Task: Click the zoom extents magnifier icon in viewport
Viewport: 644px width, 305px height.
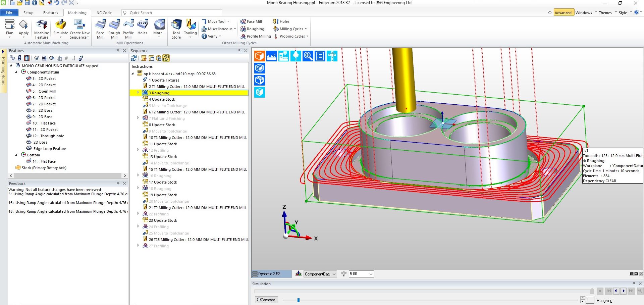Action: (308, 56)
